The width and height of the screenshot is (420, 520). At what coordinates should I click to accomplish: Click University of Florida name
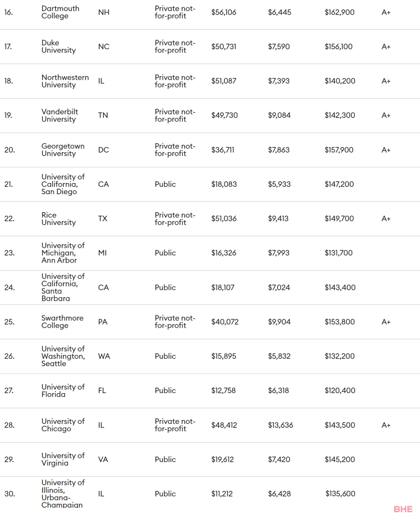tap(63, 390)
